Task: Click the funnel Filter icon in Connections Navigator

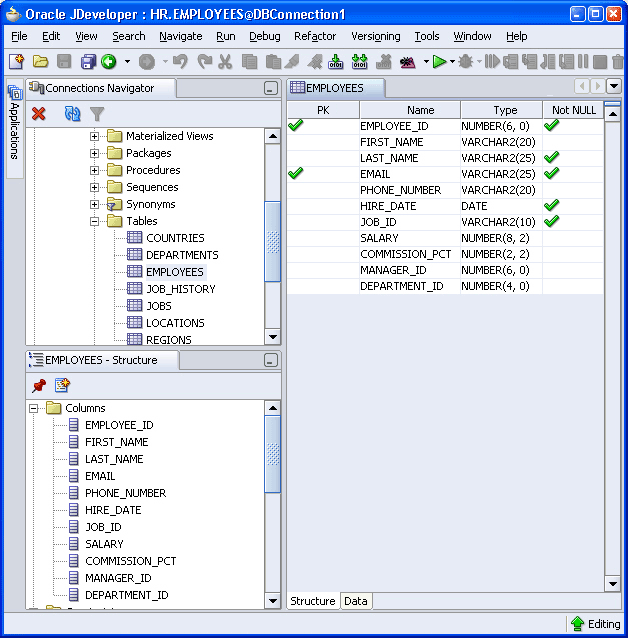Action: coord(97,114)
